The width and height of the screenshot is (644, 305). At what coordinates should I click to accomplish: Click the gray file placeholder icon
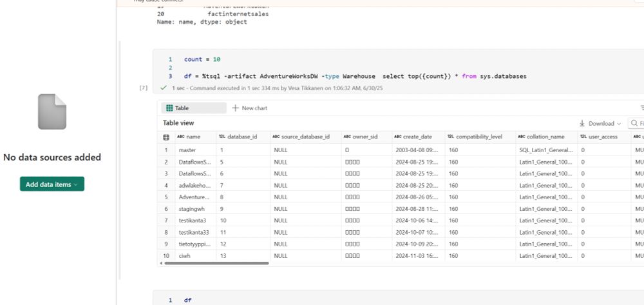click(x=52, y=112)
